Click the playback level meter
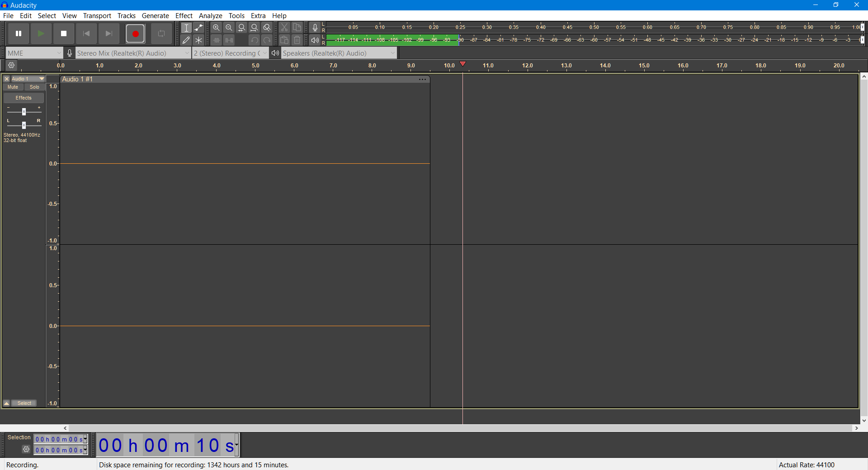This screenshot has height=470, width=868. click(x=594, y=40)
